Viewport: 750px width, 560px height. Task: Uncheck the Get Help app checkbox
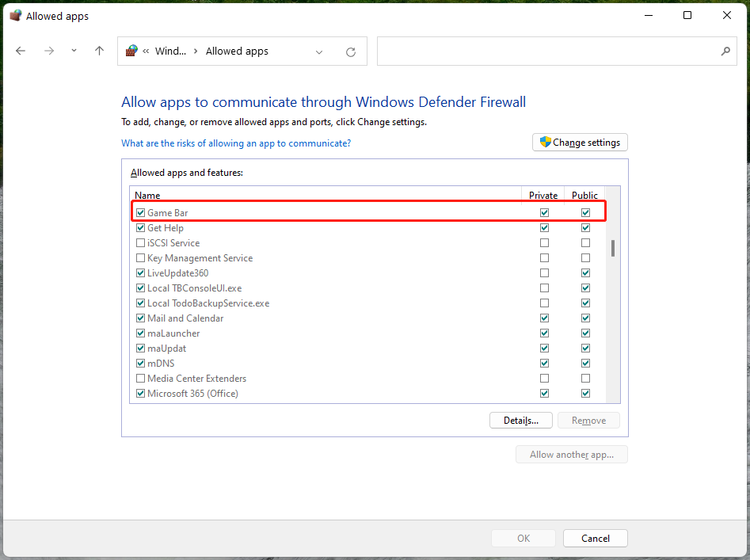(x=141, y=228)
